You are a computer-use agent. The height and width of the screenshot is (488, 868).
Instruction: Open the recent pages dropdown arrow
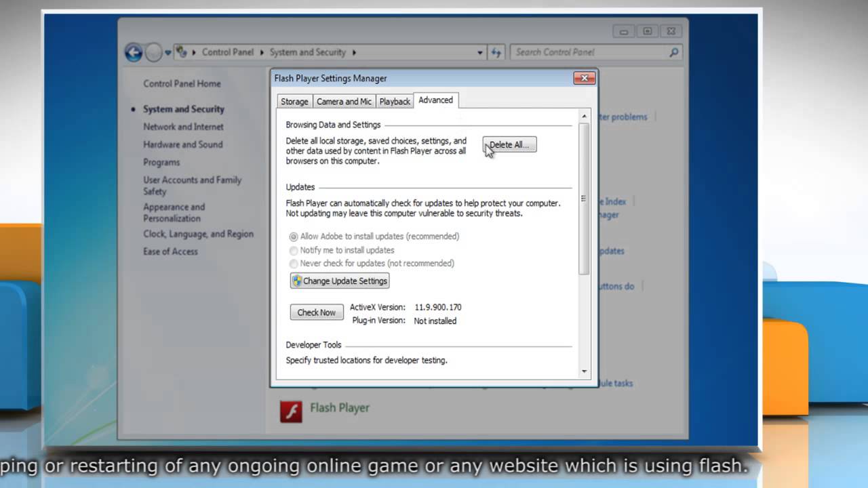(x=168, y=52)
